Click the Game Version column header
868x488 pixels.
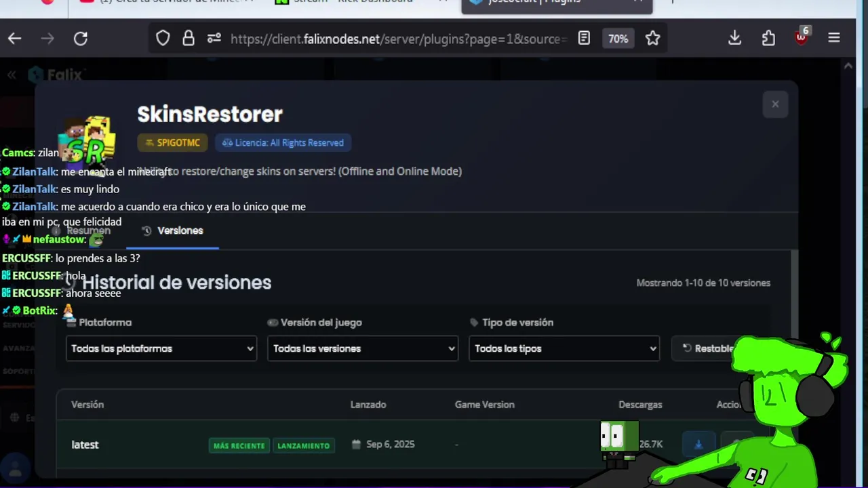pos(484,405)
